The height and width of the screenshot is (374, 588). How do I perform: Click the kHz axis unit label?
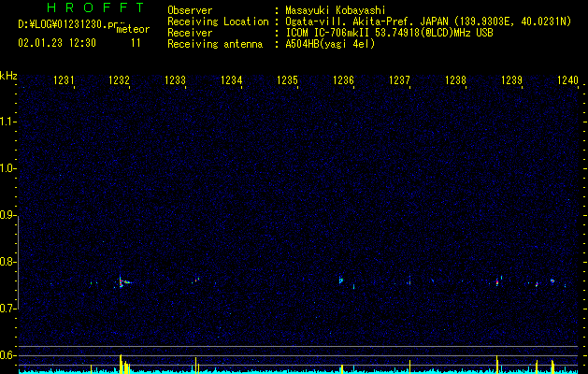click(x=8, y=76)
